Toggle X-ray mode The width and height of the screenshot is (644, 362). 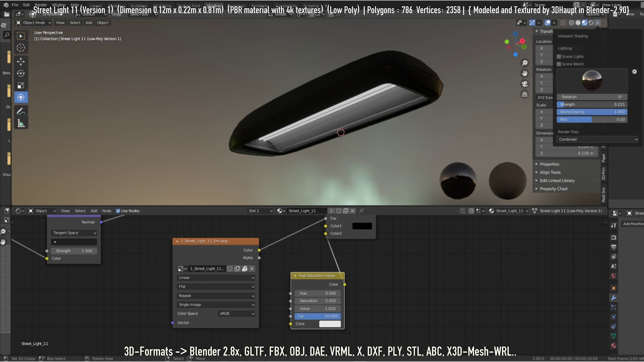(562, 23)
